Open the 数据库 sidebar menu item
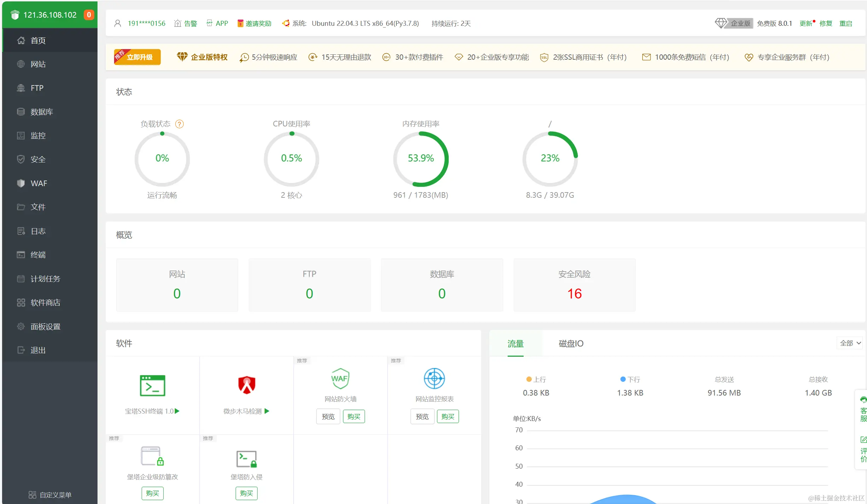This screenshot has width=867, height=504. tap(42, 112)
